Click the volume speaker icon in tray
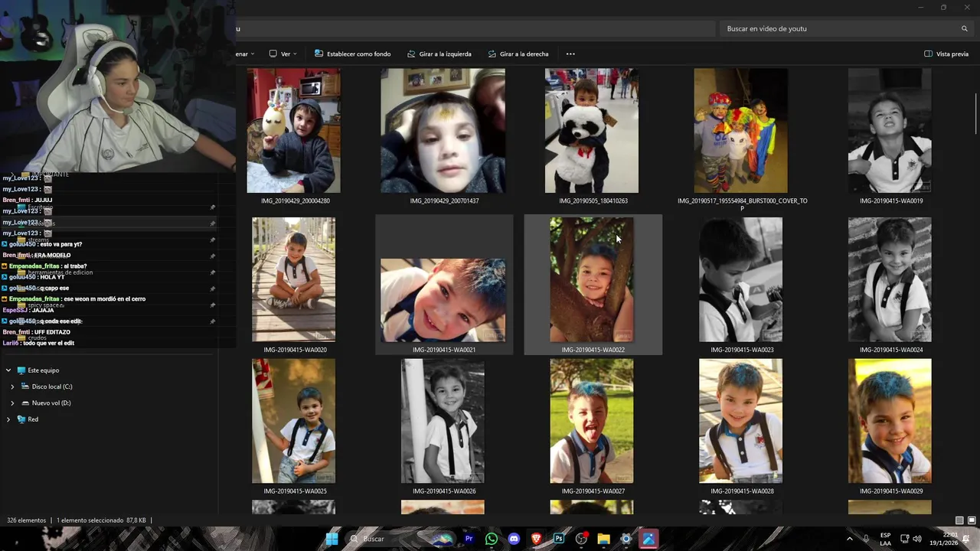 pyautogui.click(x=917, y=539)
